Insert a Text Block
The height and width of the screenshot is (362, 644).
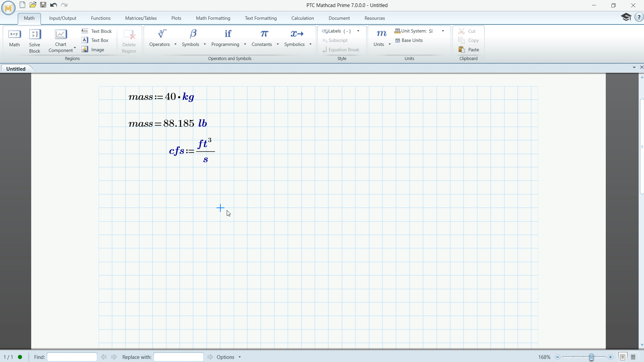(97, 31)
